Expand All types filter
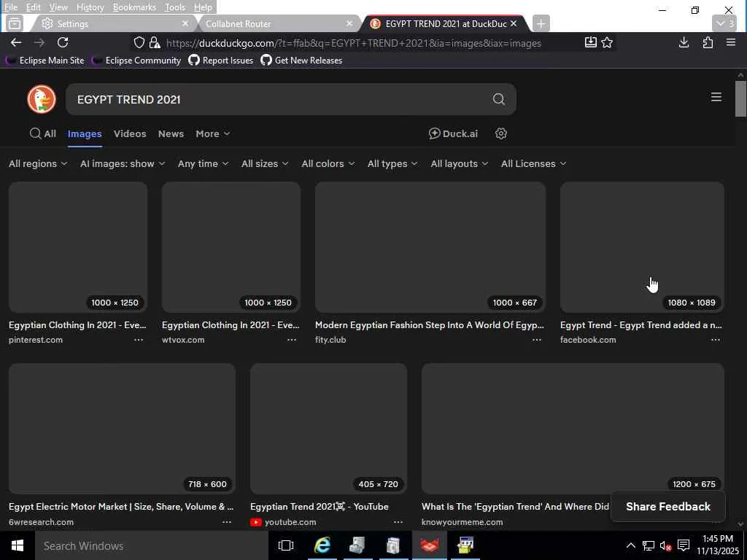Screen dimensions: 747x560 pyautogui.click(x=392, y=164)
